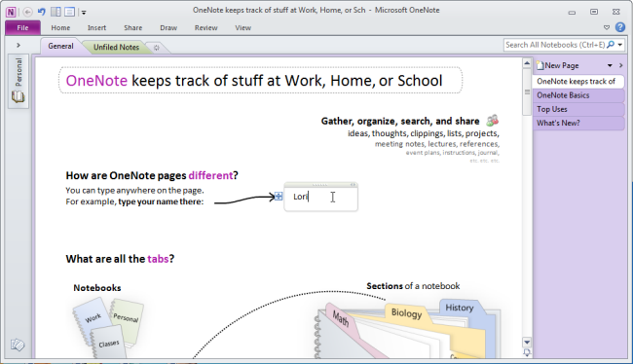Open the OneNote Basics page

[578, 95]
